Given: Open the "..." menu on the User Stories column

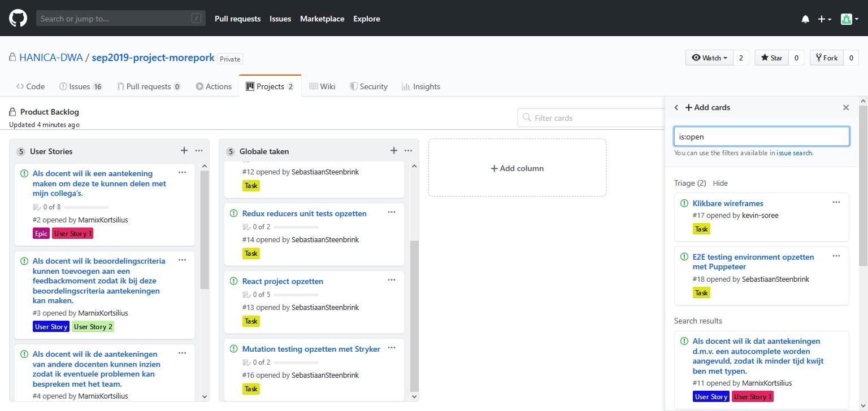Looking at the screenshot, I should (199, 151).
